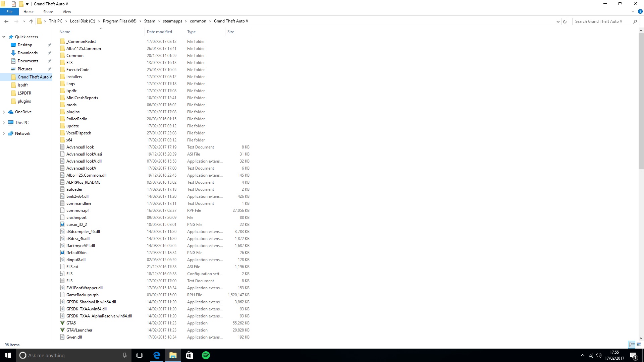
Task: Open Spotify from the taskbar
Action: pos(206,355)
